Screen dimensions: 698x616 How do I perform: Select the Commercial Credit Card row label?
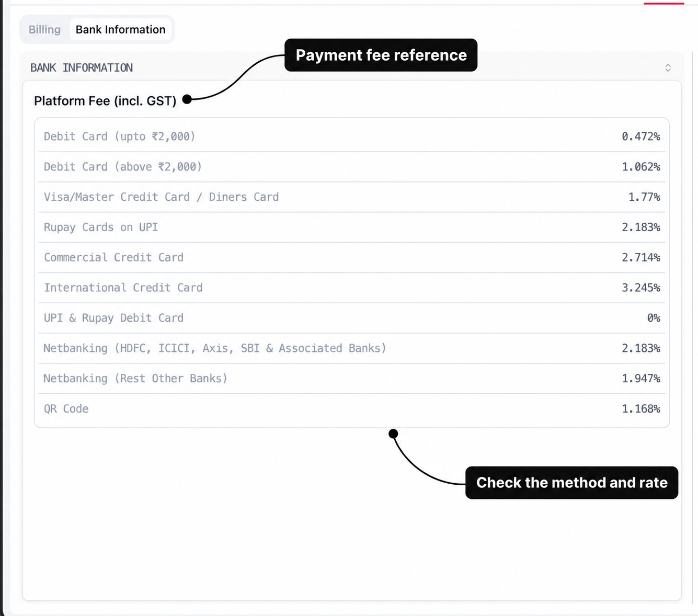(113, 258)
